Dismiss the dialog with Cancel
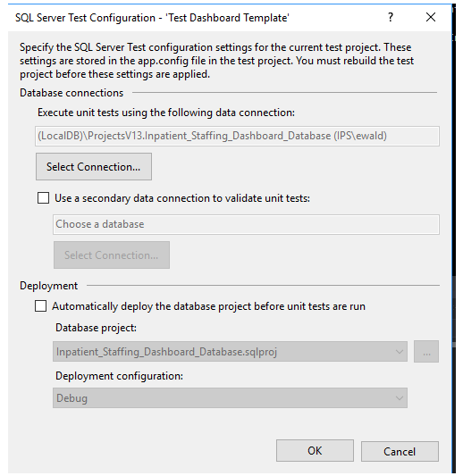The image size is (463, 476). tap(400, 451)
